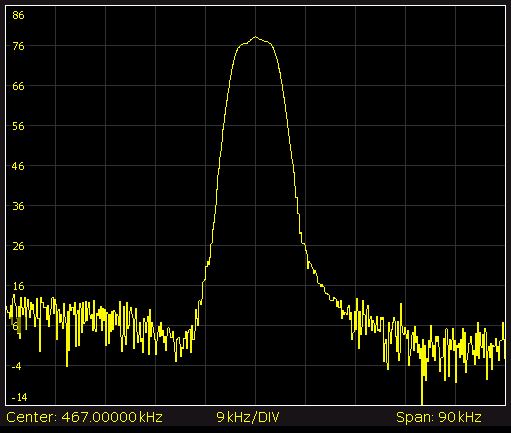511x433 pixels.
Task: Click the -4 level axis label
Action: [x=17, y=366]
